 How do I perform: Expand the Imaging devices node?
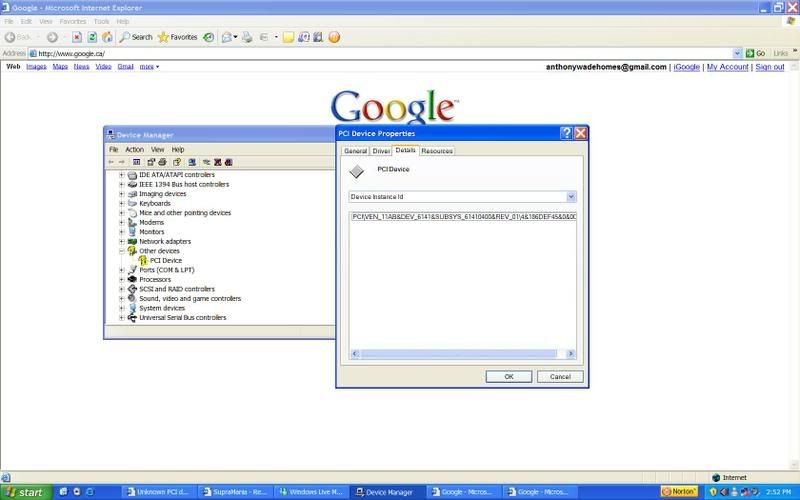(121, 194)
